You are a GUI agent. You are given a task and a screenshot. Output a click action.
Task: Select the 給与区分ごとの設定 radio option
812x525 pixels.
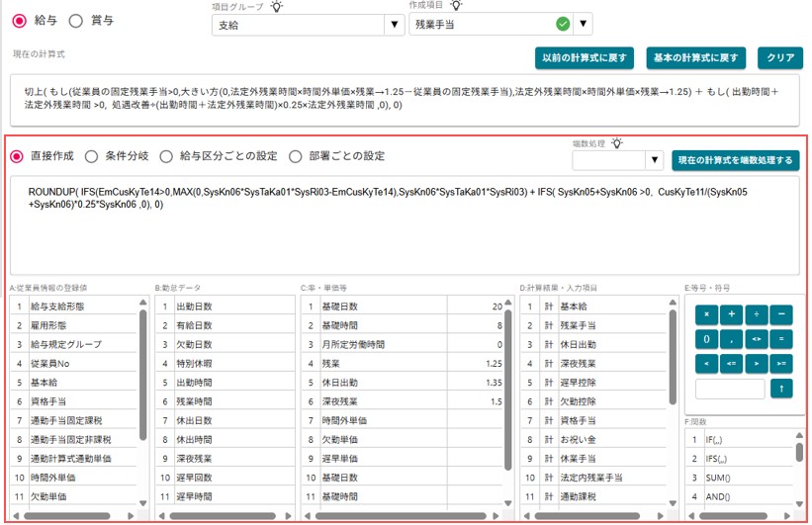click(x=166, y=156)
